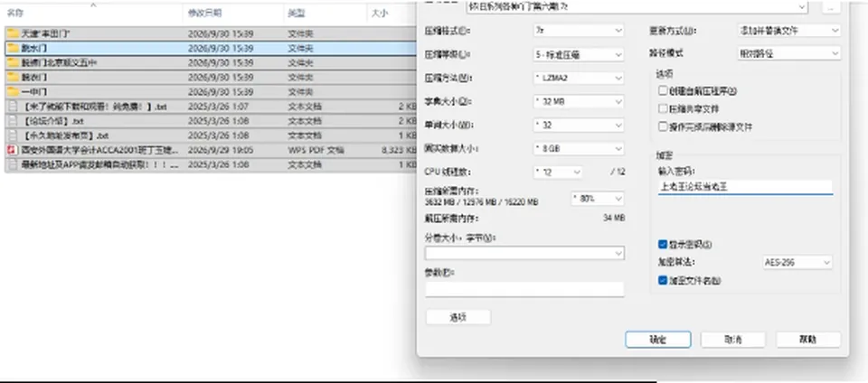Uncheck the 显示密码 checkbox
Screen dimensions: 868x383
pos(663,244)
